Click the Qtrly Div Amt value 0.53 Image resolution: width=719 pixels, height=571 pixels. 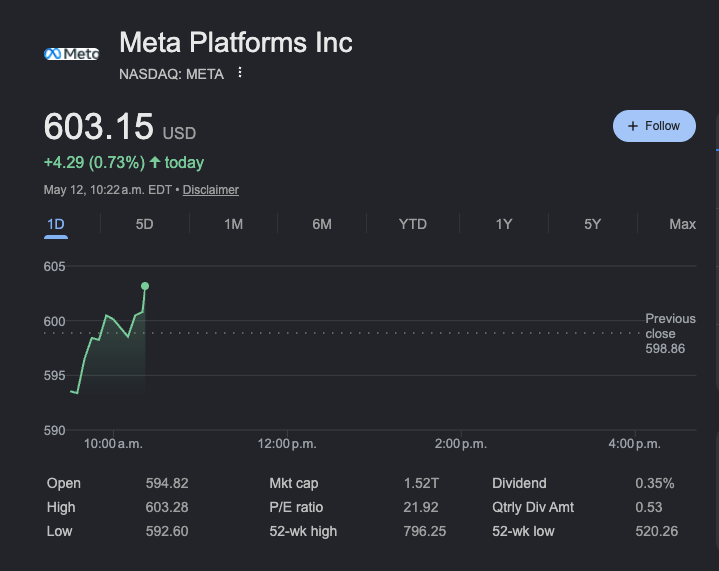click(x=649, y=507)
